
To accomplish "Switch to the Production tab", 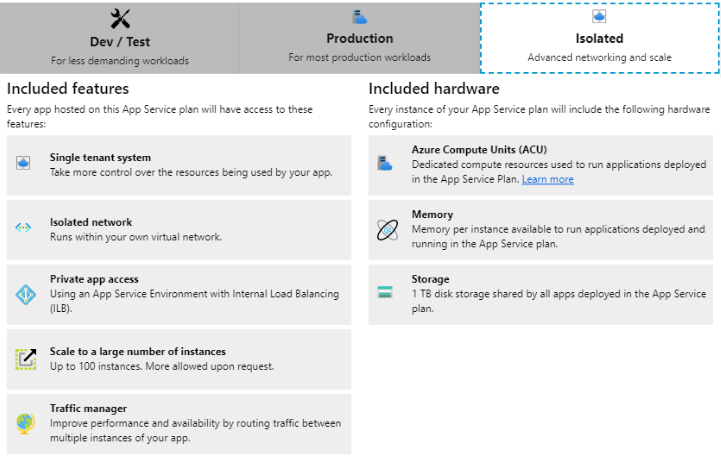I will coord(359,46).
